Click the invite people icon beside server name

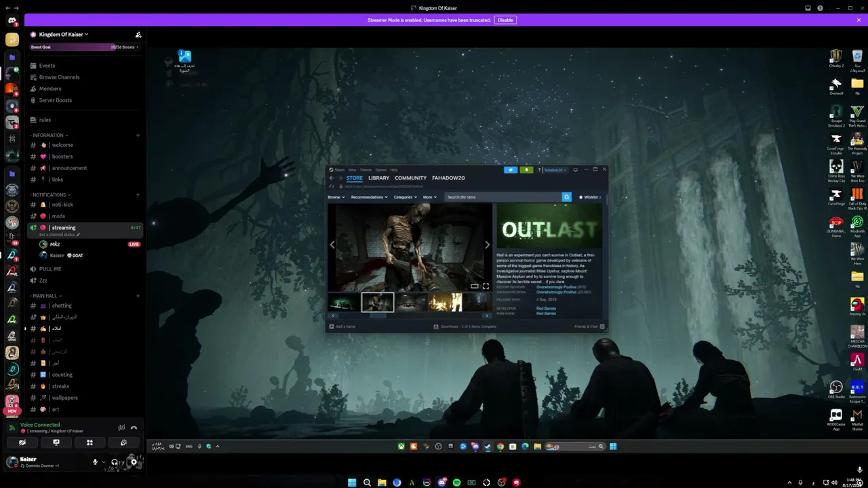coord(138,35)
